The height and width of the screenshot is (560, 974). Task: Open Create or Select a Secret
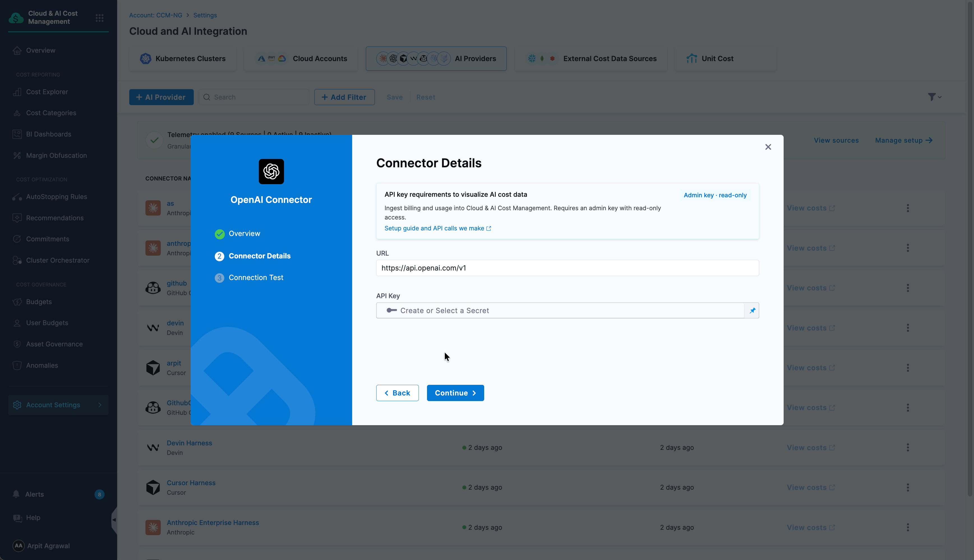pos(560,310)
